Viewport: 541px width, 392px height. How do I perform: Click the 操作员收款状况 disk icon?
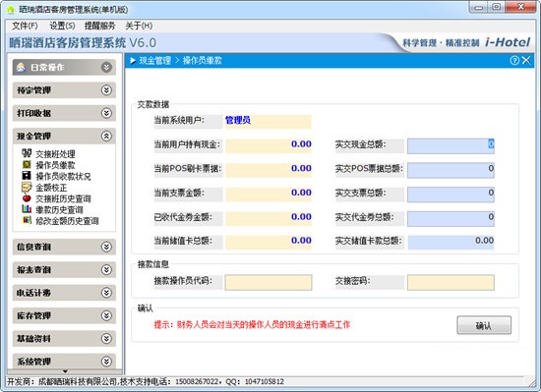coord(27,176)
